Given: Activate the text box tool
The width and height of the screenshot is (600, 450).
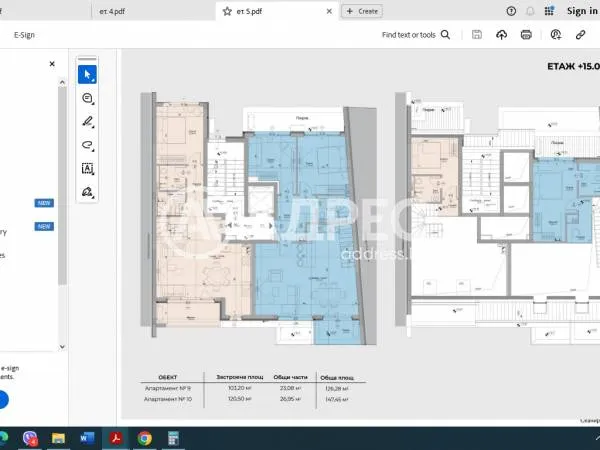Looking at the screenshot, I should click(x=88, y=168).
